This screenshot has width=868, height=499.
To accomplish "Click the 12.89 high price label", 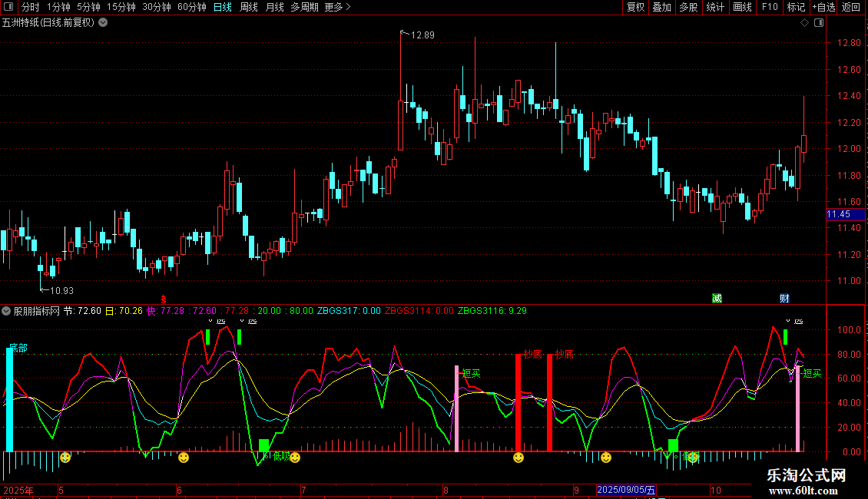I will click(423, 35).
